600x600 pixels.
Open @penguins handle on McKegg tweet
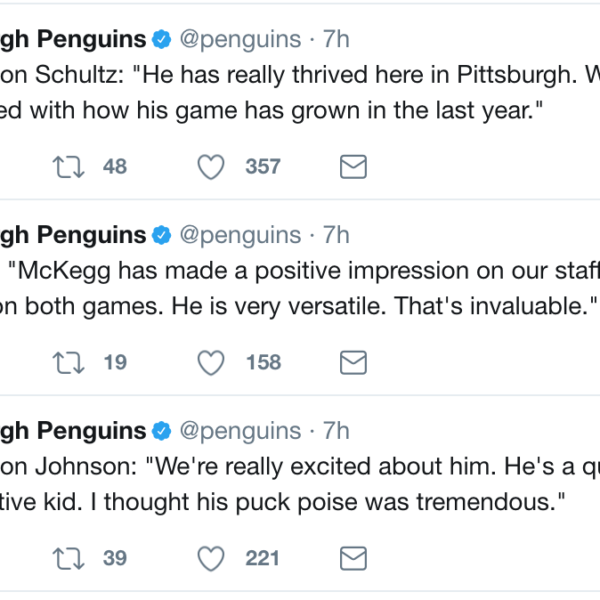pyautogui.click(x=239, y=235)
